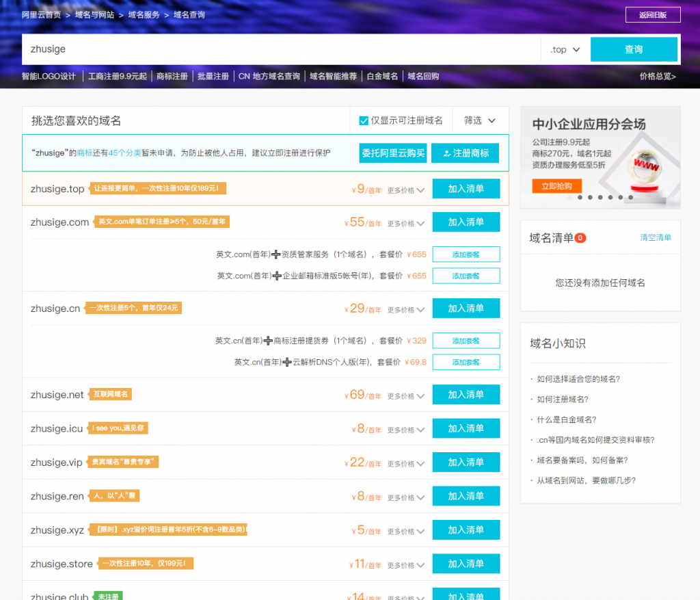Viewport: 700px width, 600px height.
Task: Click the 互联网域名 tag on zhusige.net
Action: (110, 394)
